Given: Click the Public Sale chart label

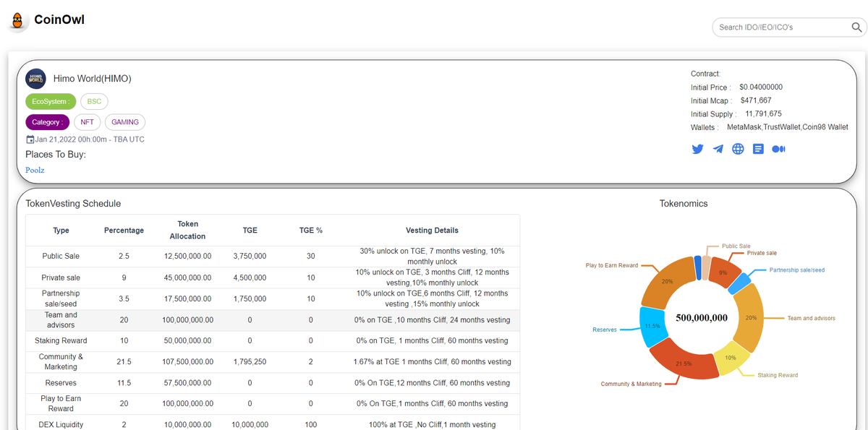Looking at the screenshot, I should point(736,246).
